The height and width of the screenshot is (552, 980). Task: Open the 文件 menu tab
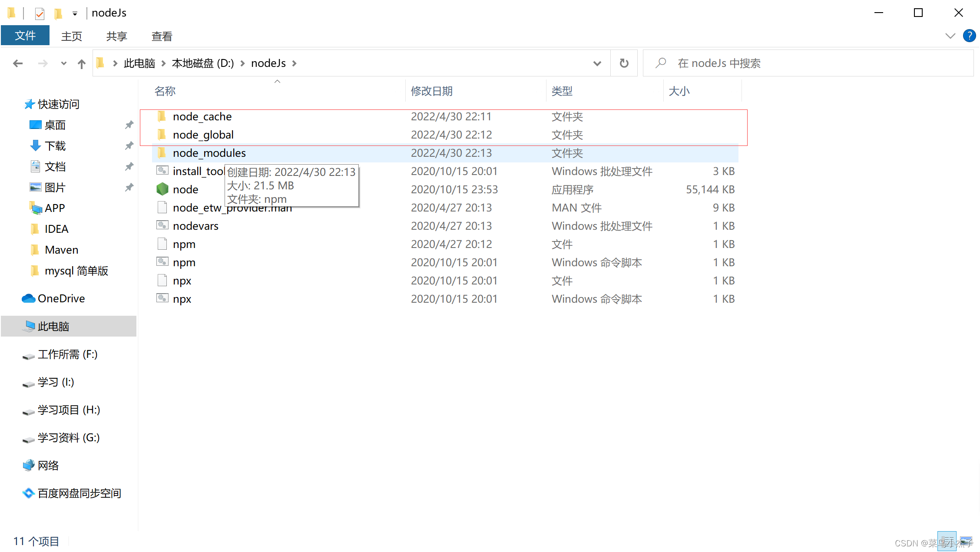[25, 36]
